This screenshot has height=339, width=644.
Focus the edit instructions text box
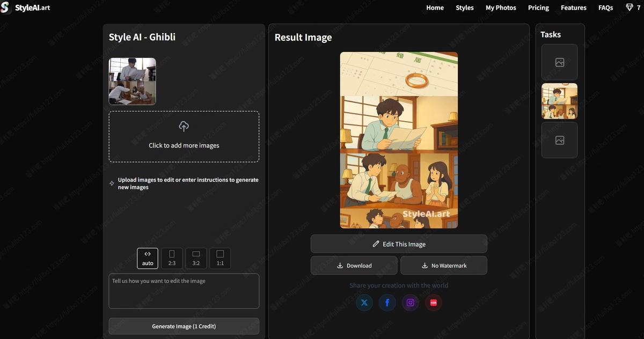point(184,291)
